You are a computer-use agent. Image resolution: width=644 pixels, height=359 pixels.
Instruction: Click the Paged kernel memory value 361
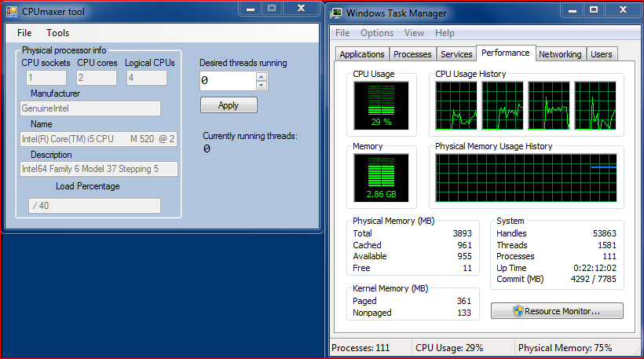click(x=464, y=301)
